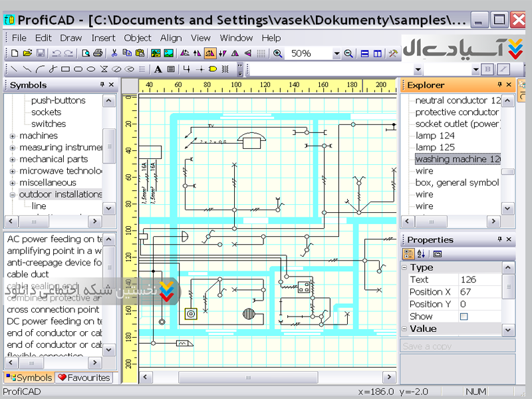Screen dimensions: 532x399
Task: Expand the machines tree node
Action: (13, 136)
